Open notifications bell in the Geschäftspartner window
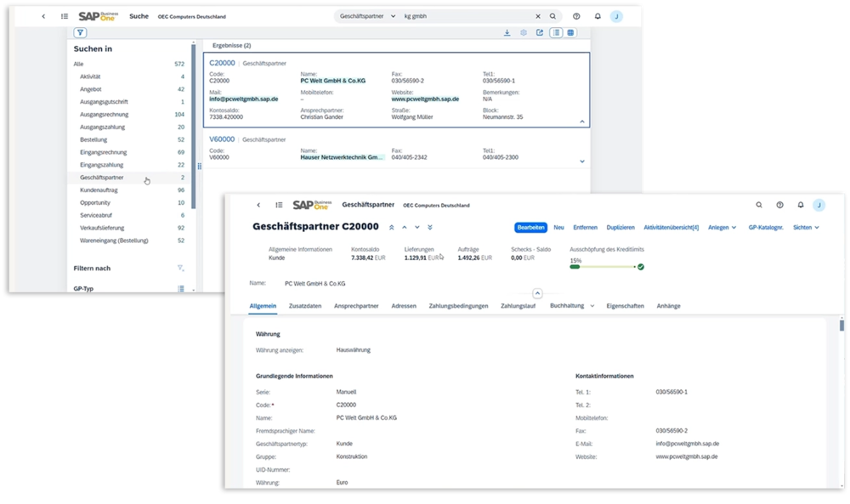Screen dimensions: 850x504 coord(800,205)
